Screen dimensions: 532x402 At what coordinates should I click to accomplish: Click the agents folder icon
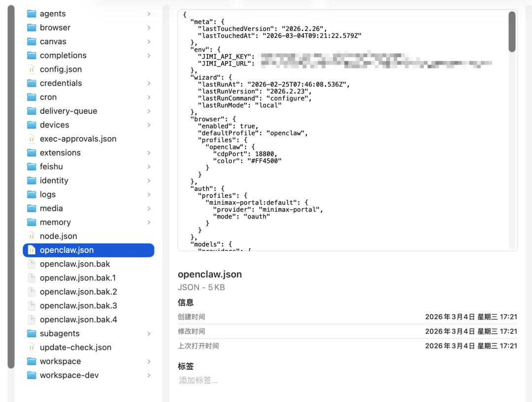[x=32, y=14]
